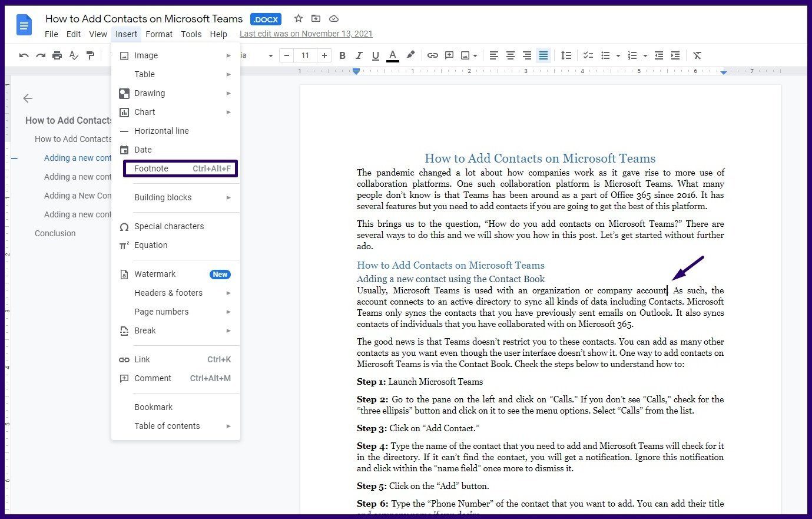Screen dimensions: 812x519
Task: Click the Undo icon
Action: pyautogui.click(x=24, y=55)
